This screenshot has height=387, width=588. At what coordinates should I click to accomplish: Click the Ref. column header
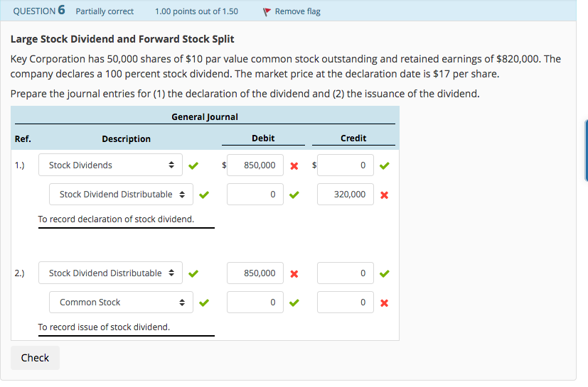point(23,139)
